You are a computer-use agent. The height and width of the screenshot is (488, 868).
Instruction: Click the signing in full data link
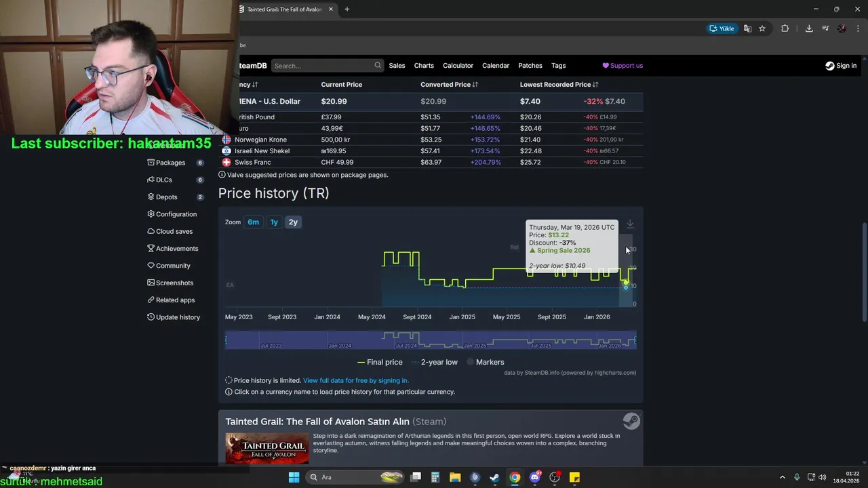click(356, 381)
